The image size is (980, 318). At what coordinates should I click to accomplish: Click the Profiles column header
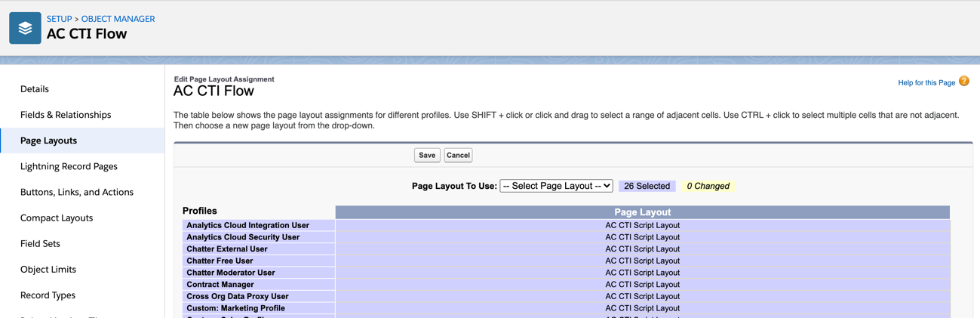[200, 211]
